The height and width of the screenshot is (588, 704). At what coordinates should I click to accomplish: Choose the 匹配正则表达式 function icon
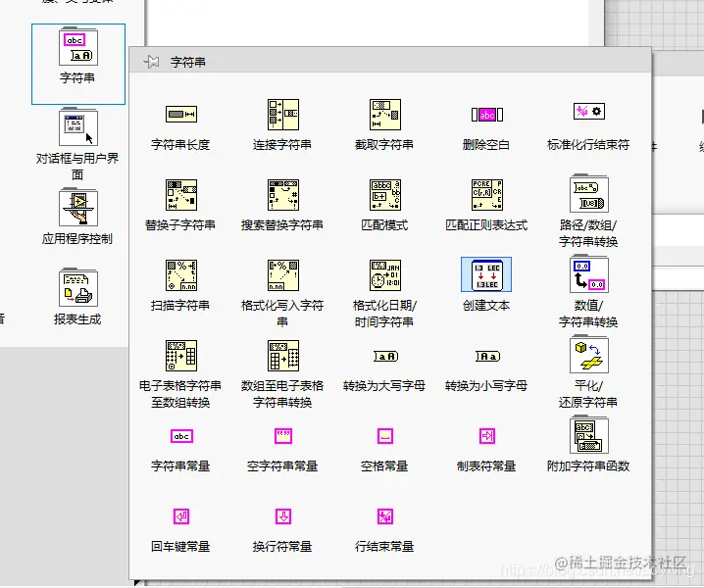pyautogui.click(x=487, y=195)
